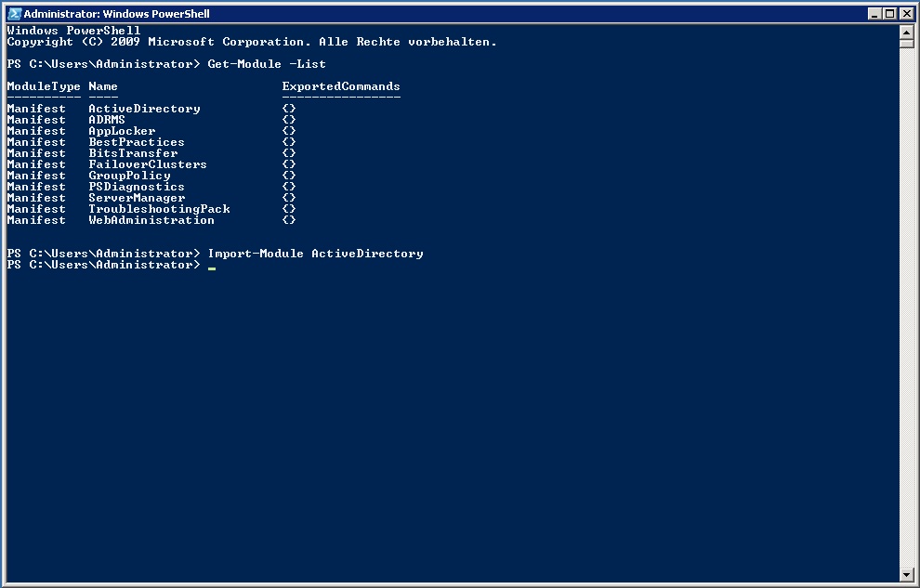
Task: Click the scrollbar up arrow
Action: coord(907,31)
